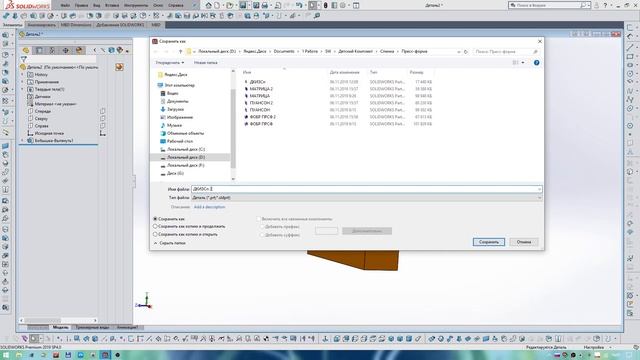Open the DisplayManager tab icon
640x360 pixels.
point(79,50)
